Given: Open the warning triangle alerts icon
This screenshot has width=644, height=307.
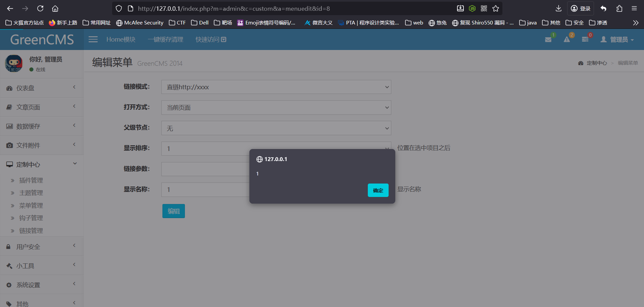Looking at the screenshot, I should pos(567,40).
